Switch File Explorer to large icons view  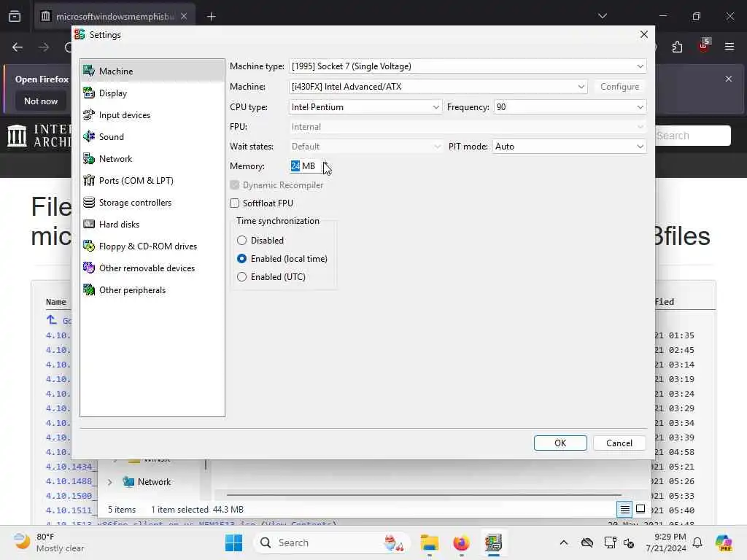(x=640, y=510)
